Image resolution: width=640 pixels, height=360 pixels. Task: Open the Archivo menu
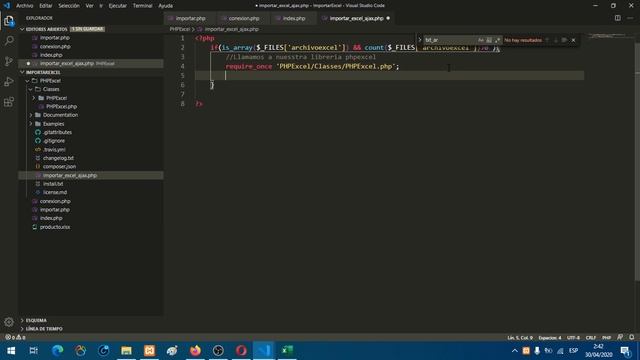(x=24, y=6)
